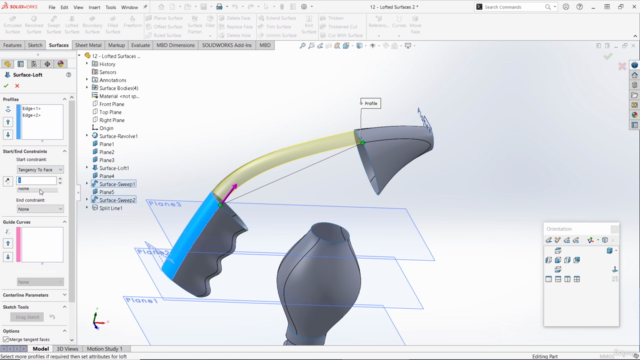Switch to the Sketch tab

35,45
